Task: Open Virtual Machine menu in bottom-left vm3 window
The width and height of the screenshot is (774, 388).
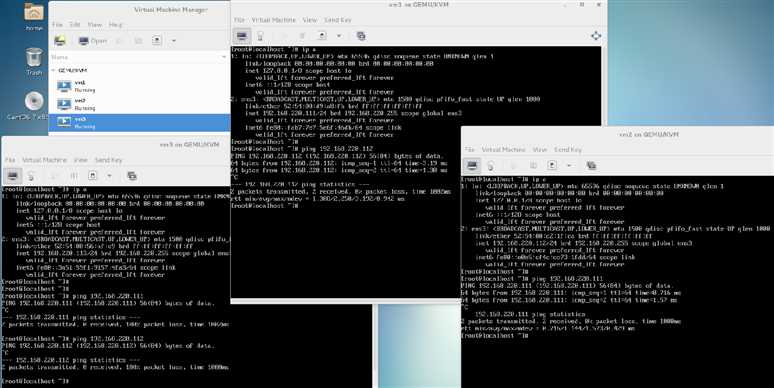Action: pyautogui.click(x=44, y=160)
